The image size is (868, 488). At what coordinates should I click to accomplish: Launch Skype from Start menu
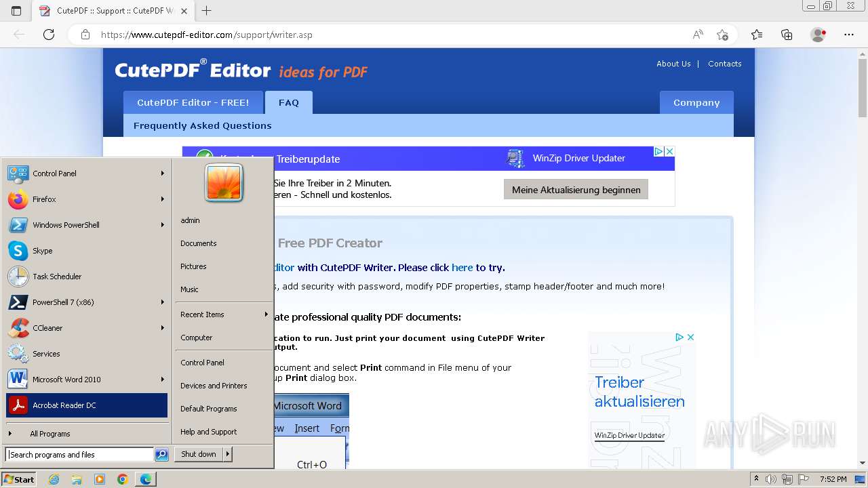(x=87, y=251)
